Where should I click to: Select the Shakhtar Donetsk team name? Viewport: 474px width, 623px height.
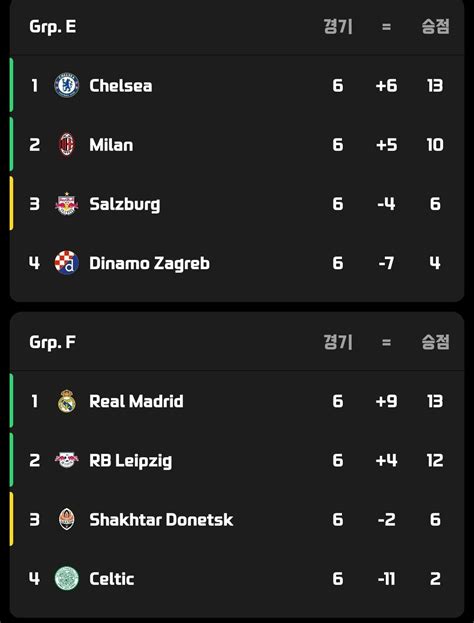click(161, 520)
